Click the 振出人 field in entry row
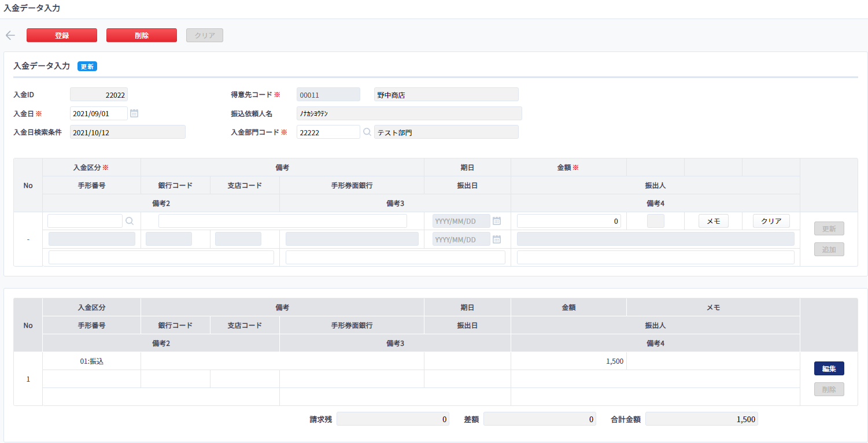868x443 pixels. [x=656, y=239]
